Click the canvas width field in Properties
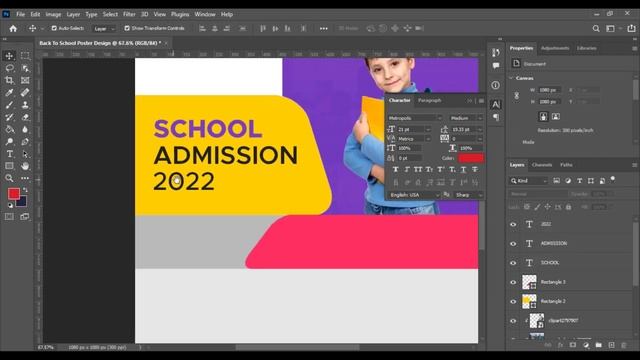The width and height of the screenshot is (640, 360). click(x=549, y=90)
